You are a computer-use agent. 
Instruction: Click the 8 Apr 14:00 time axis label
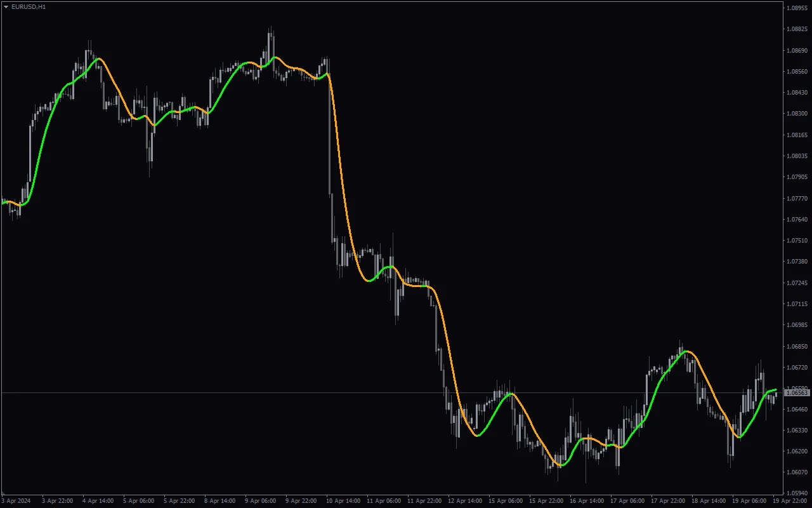220,501
